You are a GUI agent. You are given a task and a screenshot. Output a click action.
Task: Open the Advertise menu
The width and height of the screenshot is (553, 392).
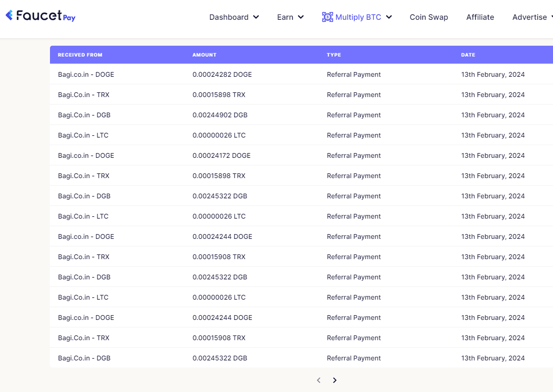pos(532,17)
